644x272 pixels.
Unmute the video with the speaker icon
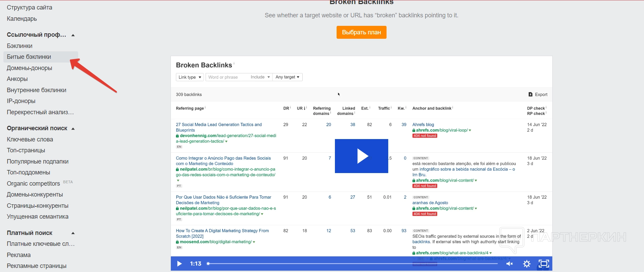tap(509, 263)
